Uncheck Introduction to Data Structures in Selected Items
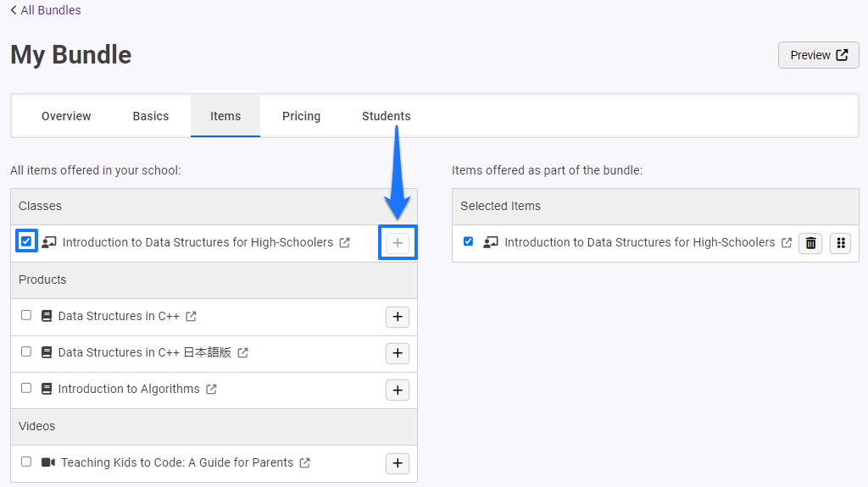This screenshot has height=487, width=868. tap(468, 241)
